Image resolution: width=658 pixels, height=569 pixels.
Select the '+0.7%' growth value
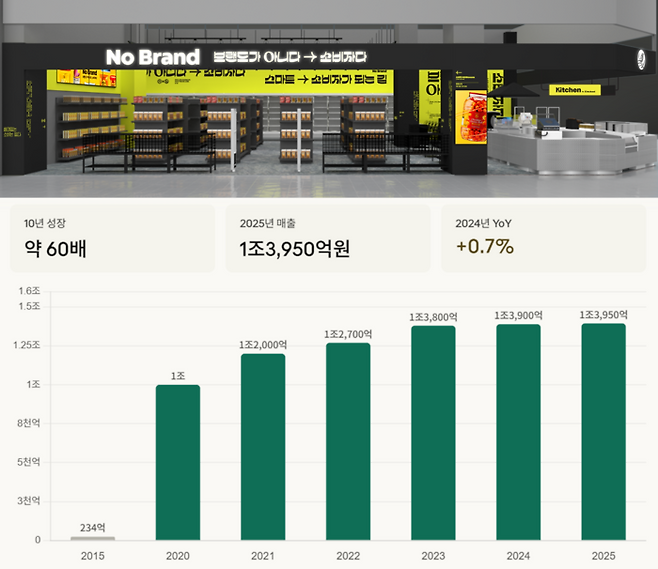point(485,247)
